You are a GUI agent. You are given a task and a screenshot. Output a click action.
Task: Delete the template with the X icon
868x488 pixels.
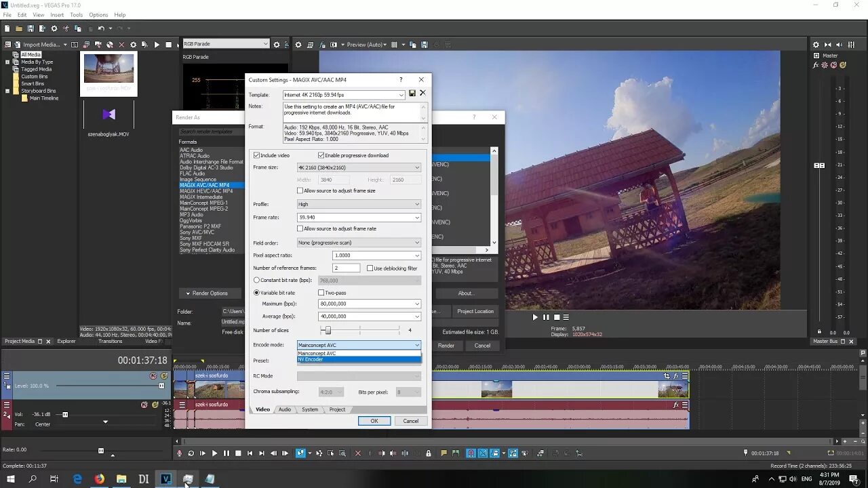click(422, 94)
